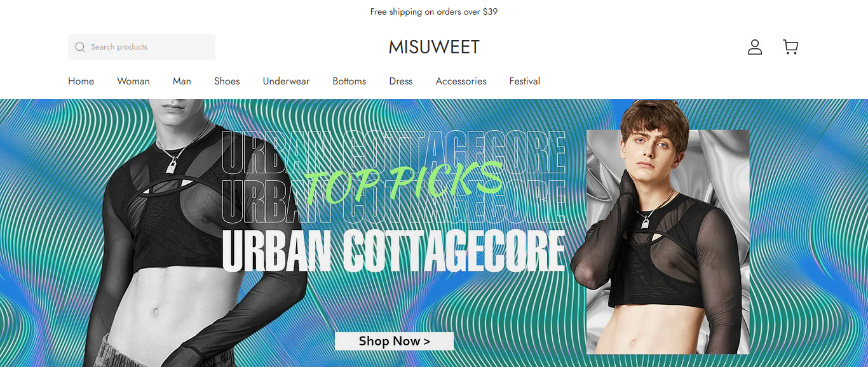Open the shopping cart icon
The image size is (868, 367).
790,47
